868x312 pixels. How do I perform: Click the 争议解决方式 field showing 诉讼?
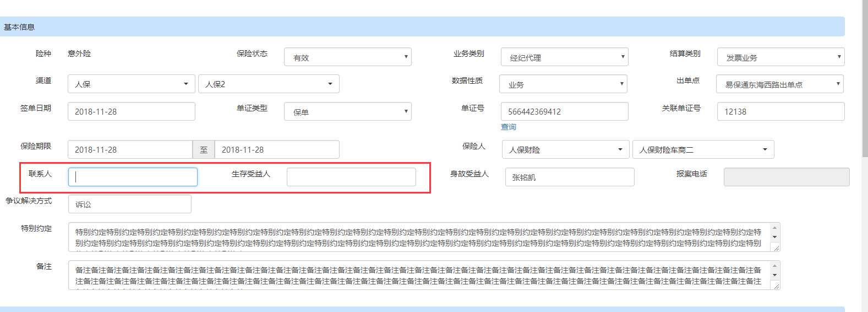click(130, 204)
